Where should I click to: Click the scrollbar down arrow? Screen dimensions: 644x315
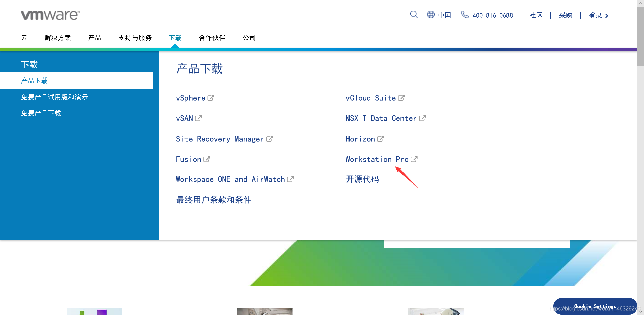(641, 312)
